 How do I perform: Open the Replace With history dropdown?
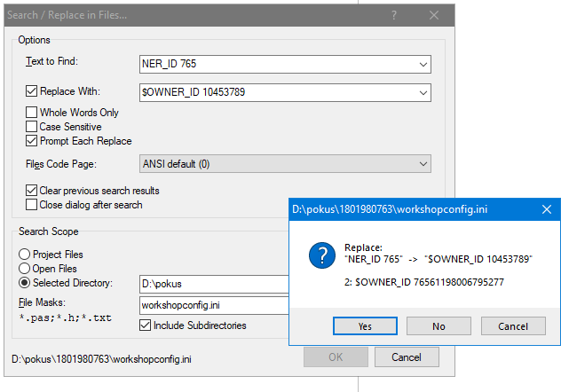[x=423, y=90]
